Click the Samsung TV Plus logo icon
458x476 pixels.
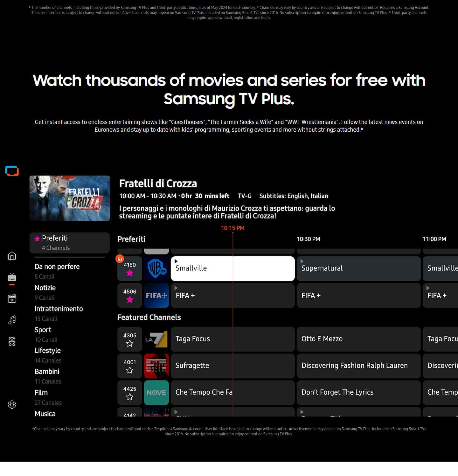tap(12, 171)
